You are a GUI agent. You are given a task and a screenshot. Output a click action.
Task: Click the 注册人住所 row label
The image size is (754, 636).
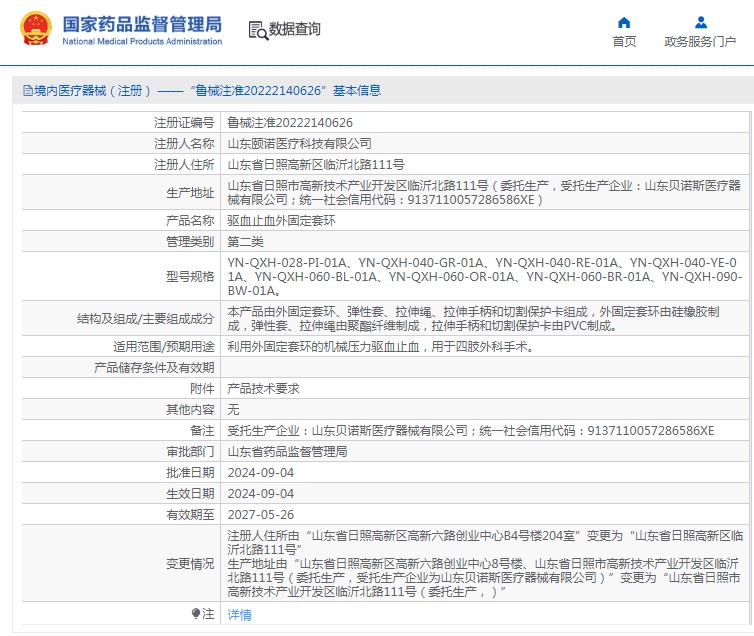tap(184, 165)
